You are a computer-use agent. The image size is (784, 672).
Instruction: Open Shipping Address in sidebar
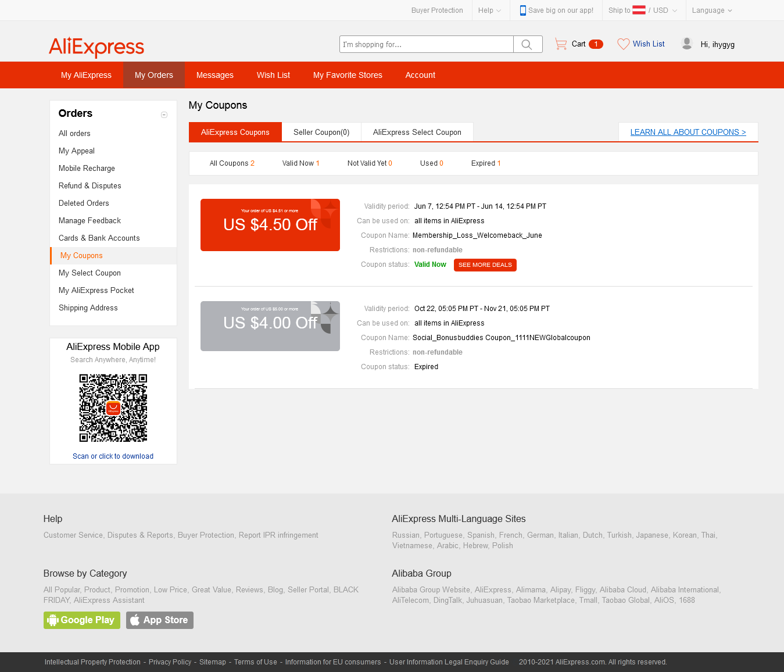click(x=88, y=308)
